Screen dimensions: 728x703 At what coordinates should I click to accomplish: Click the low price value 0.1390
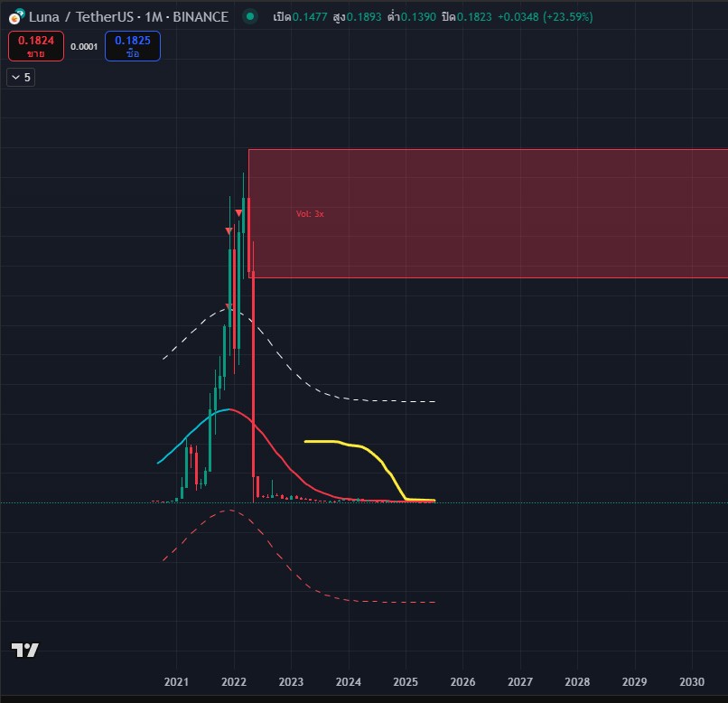click(x=418, y=16)
